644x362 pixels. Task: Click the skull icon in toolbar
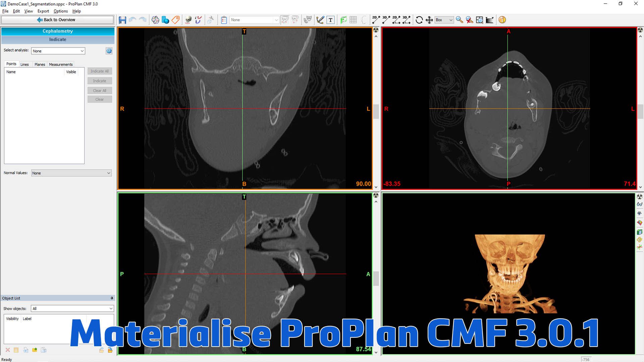[188, 20]
